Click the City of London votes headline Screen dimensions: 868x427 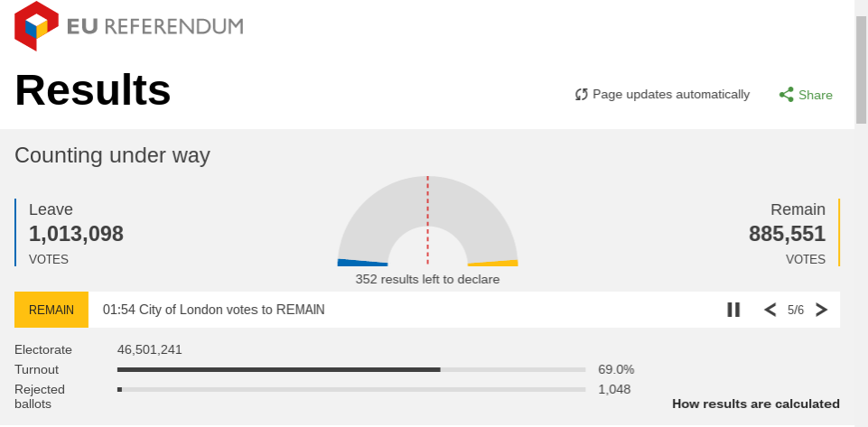click(214, 310)
